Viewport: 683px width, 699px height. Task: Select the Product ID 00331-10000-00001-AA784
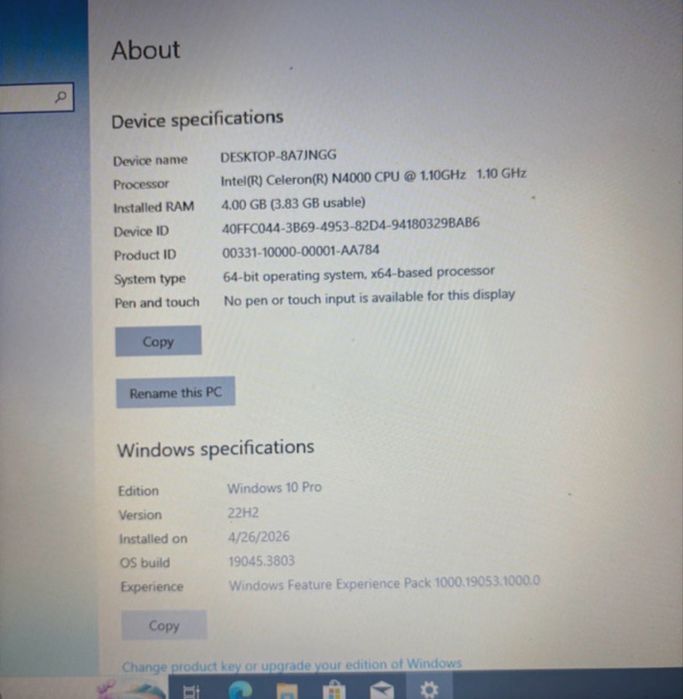click(x=301, y=251)
